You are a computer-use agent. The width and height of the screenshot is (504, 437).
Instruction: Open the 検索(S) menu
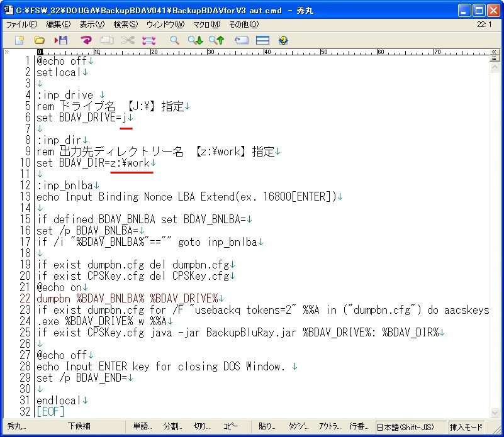(x=125, y=25)
